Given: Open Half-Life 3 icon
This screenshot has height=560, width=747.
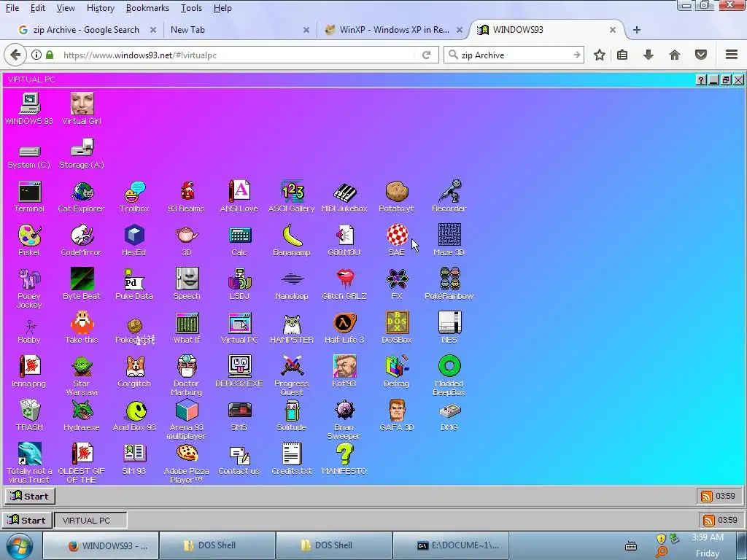Looking at the screenshot, I should 344,327.
